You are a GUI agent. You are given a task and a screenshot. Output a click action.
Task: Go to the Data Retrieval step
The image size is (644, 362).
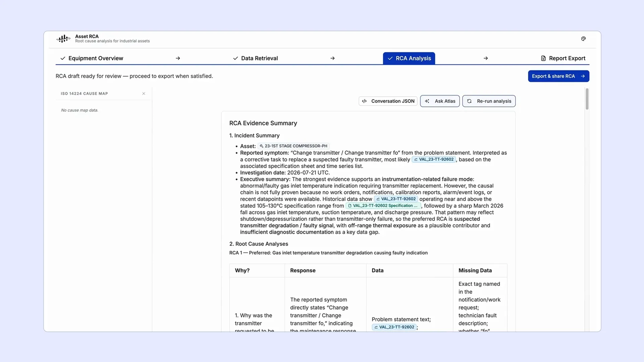click(x=256, y=58)
